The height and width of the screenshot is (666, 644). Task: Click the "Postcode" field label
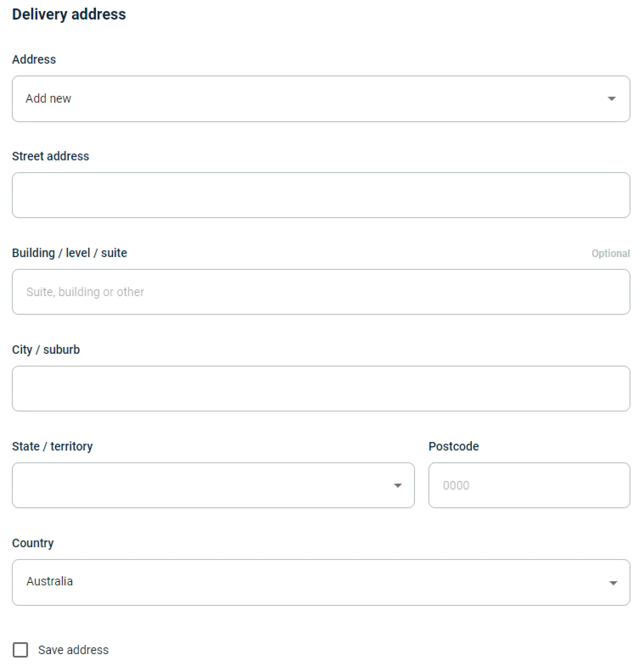pos(454,446)
